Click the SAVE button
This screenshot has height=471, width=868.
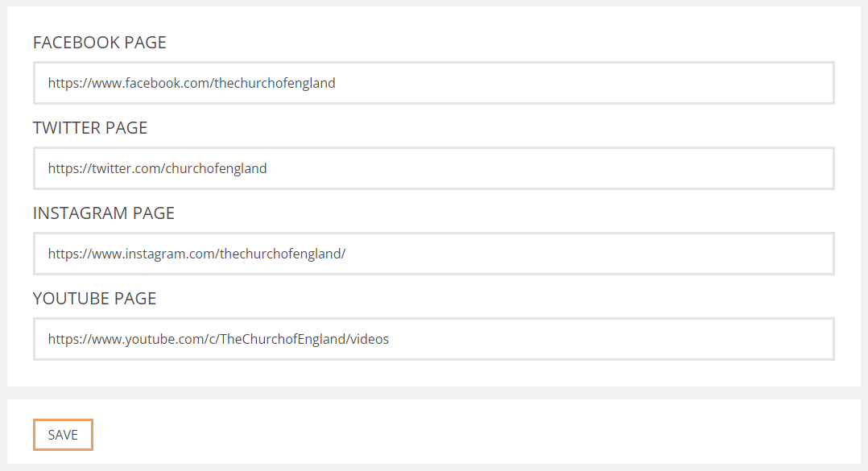click(x=63, y=435)
